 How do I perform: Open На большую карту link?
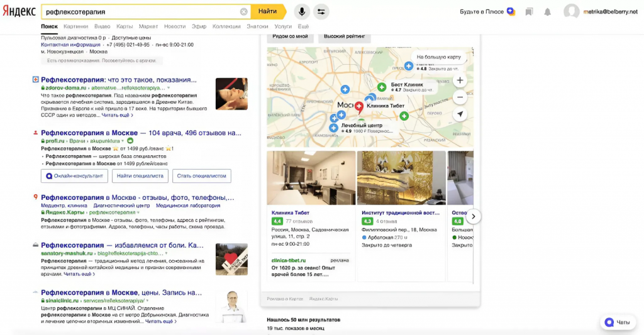click(x=438, y=57)
